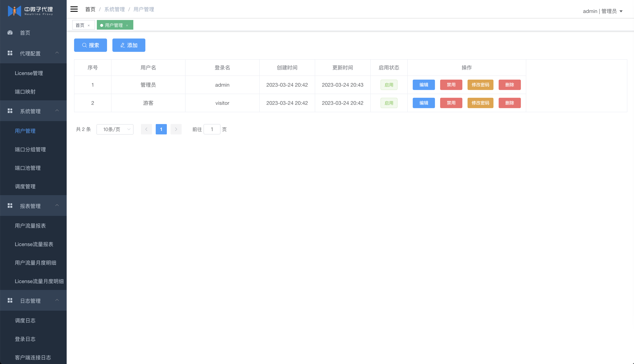Click the grid icon next to 日志管理
The height and width of the screenshot is (364, 634).
tap(10, 300)
